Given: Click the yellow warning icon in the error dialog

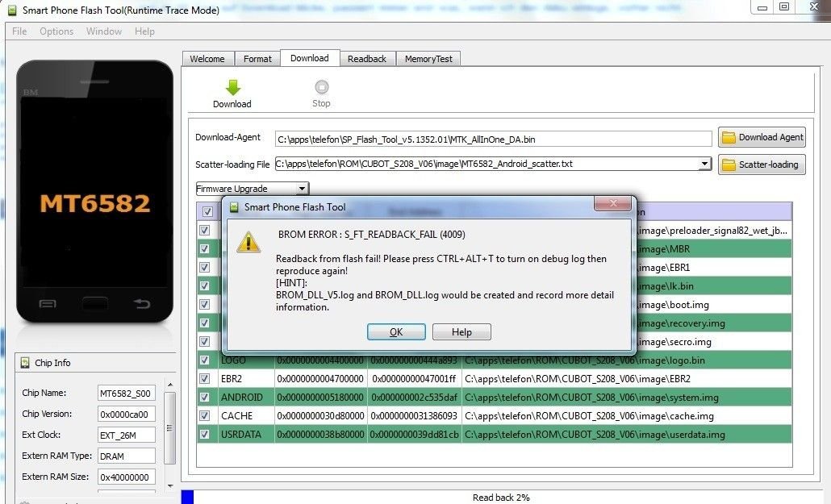Looking at the screenshot, I should (248, 243).
